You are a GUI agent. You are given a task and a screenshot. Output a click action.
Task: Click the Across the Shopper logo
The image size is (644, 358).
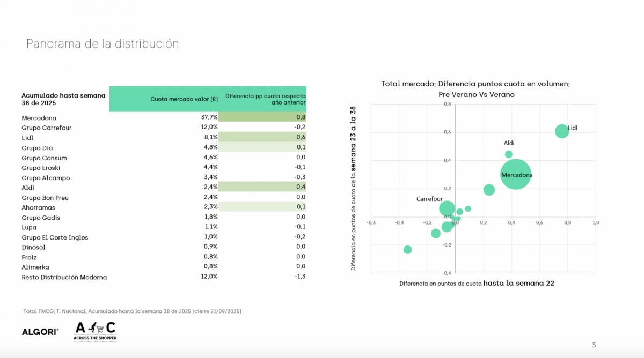pos(95,331)
